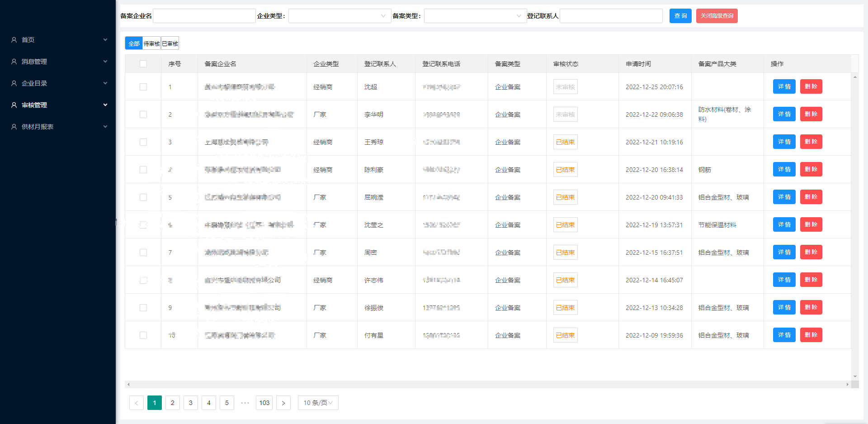Click the pagination ellipsis jump-forward
The width and height of the screenshot is (868, 424).
245,403
